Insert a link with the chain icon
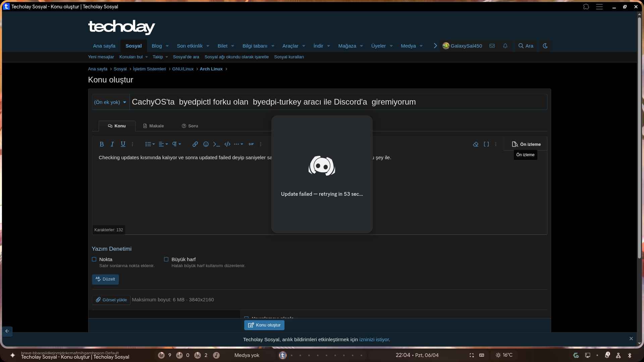644x362 pixels. point(195,144)
